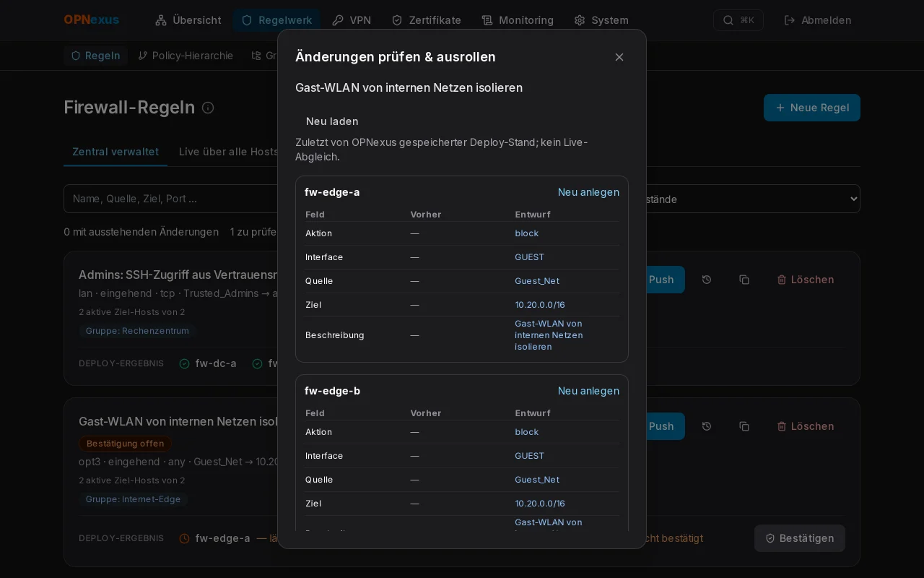Click the Bestätigen button with shield icon

point(800,538)
